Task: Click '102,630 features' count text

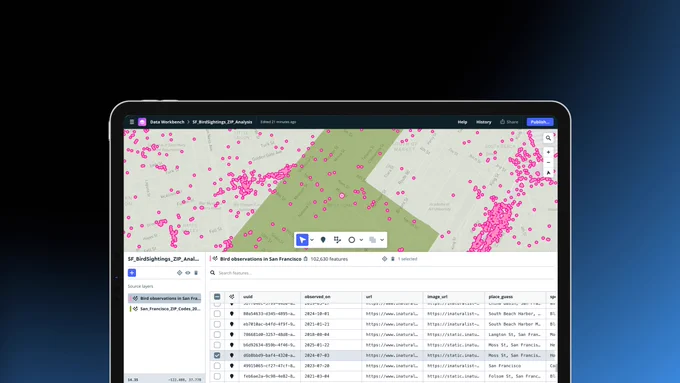Action: 329,259
